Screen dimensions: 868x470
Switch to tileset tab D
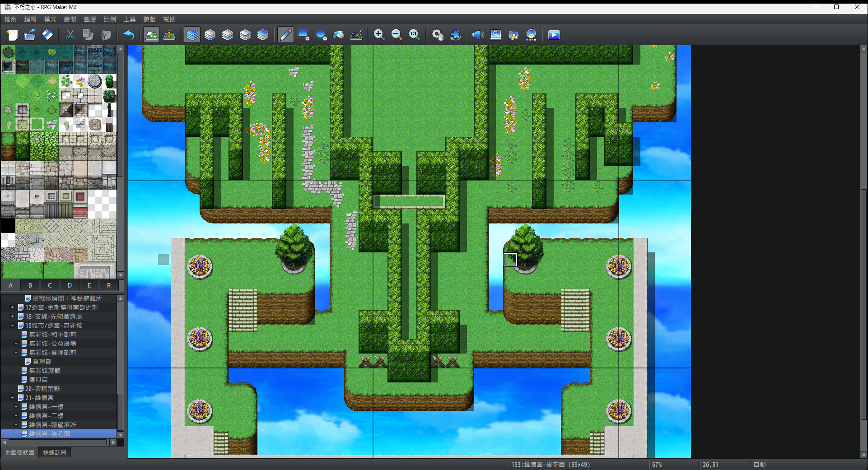point(70,285)
